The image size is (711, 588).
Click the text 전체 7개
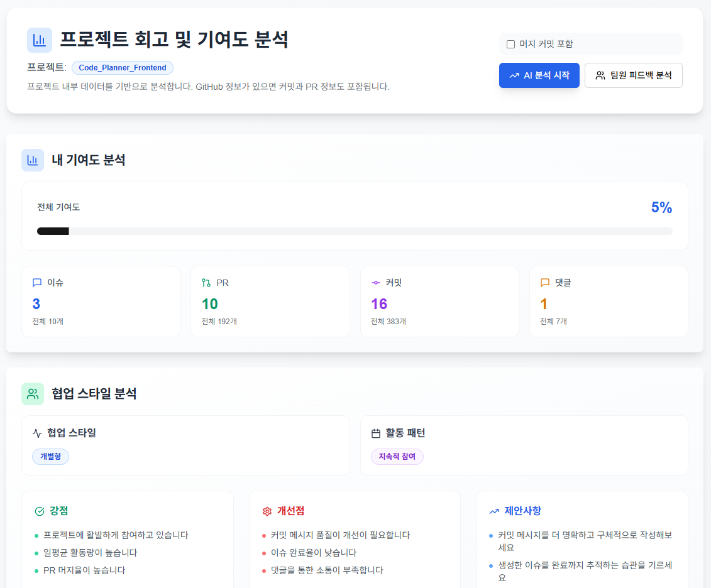(x=554, y=322)
